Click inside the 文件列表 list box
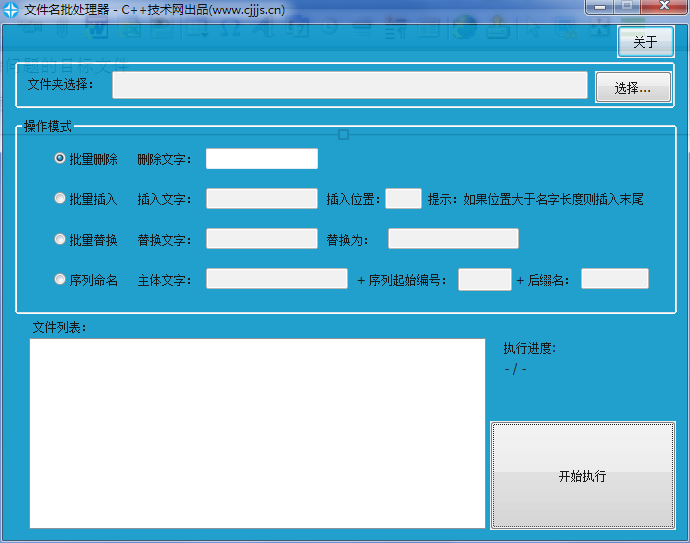Viewport: 690px width, 543px height. tap(257, 433)
